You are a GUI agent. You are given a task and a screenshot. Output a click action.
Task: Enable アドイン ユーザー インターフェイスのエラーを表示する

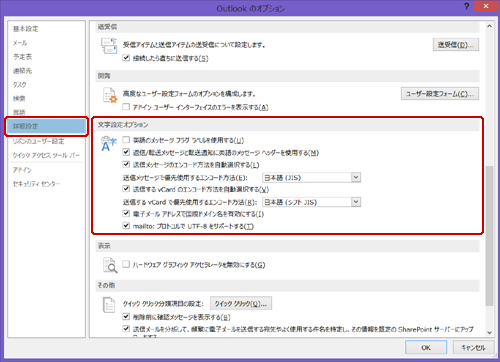(x=126, y=107)
